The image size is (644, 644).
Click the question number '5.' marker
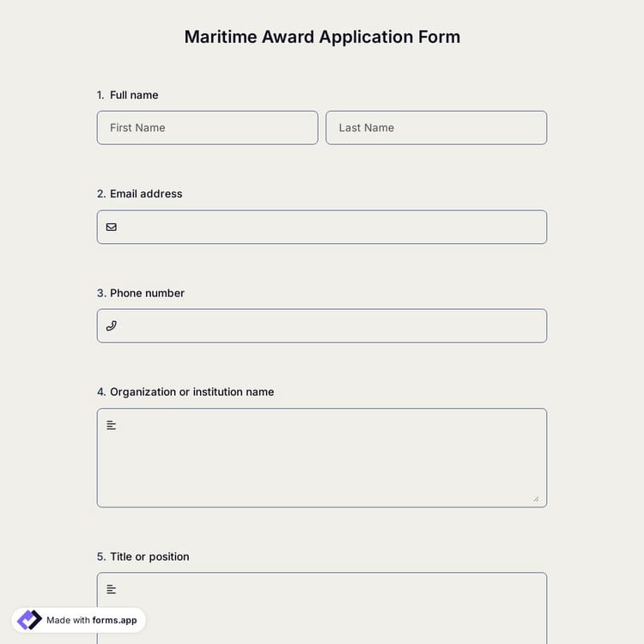click(x=100, y=556)
